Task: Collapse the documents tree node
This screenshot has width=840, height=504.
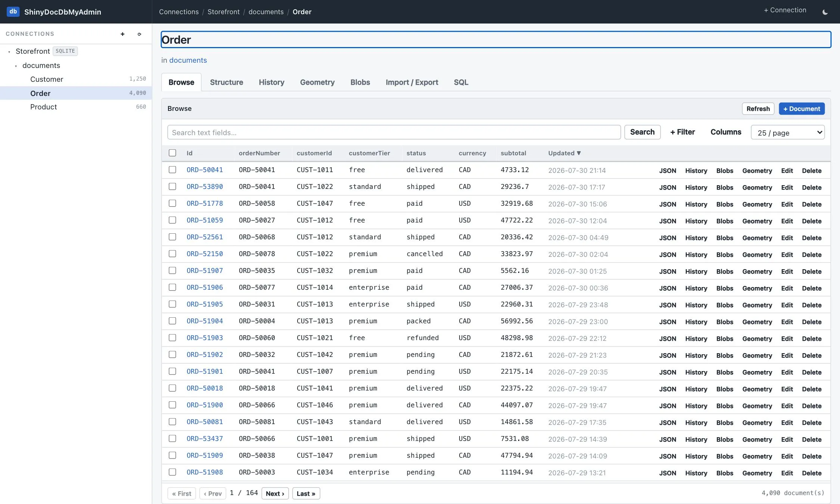Action: (16, 66)
